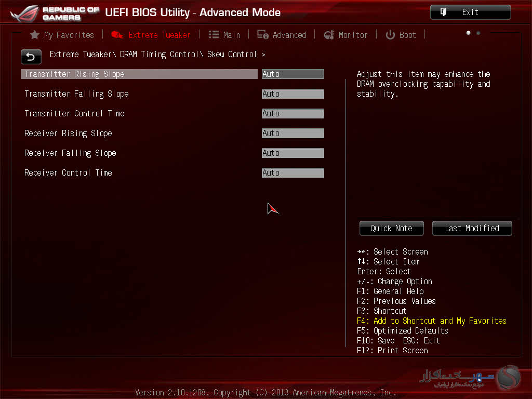Select the Transmitter Falling Slope row label
The width and height of the screenshot is (532, 399).
pyautogui.click(x=76, y=94)
